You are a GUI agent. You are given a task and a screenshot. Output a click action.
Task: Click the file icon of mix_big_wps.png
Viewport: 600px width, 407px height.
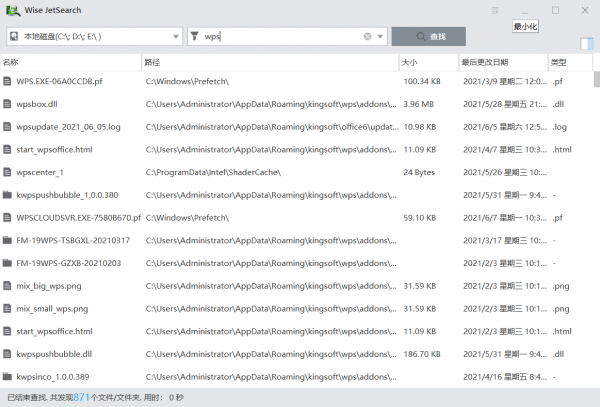pyautogui.click(x=7, y=286)
